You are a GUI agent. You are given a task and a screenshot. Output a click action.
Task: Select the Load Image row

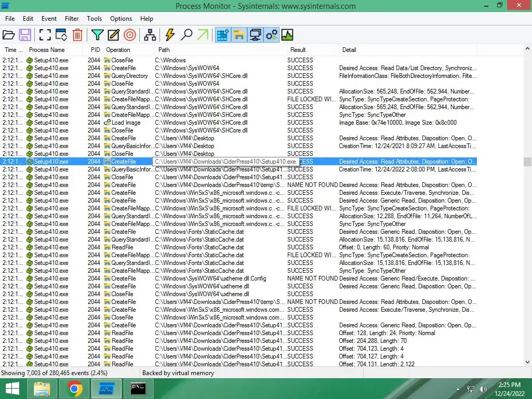tap(238, 123)
